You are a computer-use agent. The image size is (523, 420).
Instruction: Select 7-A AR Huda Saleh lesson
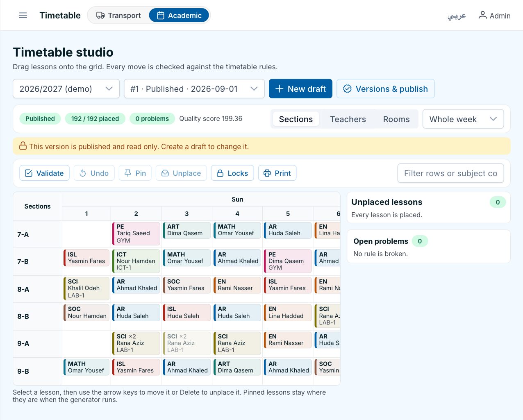click(x=288, y=230)
